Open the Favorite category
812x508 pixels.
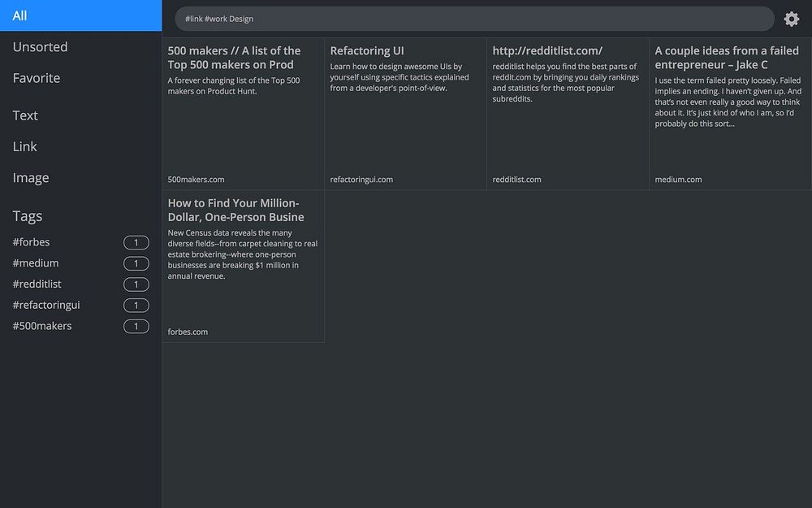pos(37,78)
